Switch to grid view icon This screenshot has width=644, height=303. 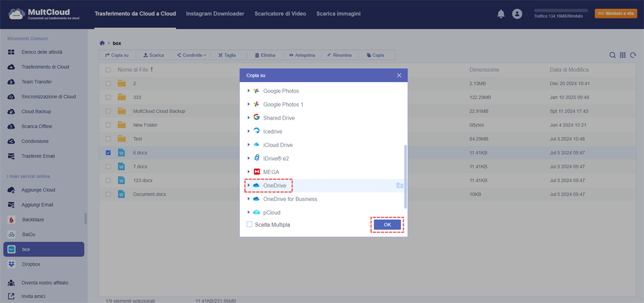pyautogui.click(x=623, y=55)
